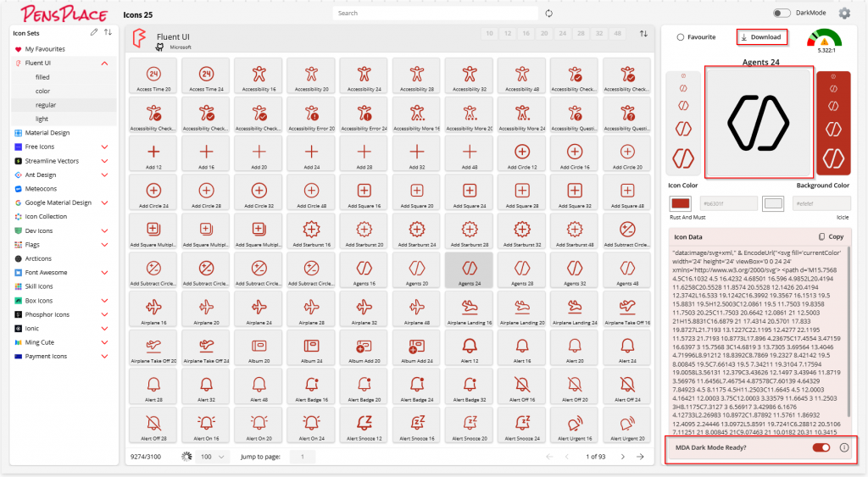Open the Meteocons icon set
868x477 pixels.
pyautogui.click(x=41, y=189)
